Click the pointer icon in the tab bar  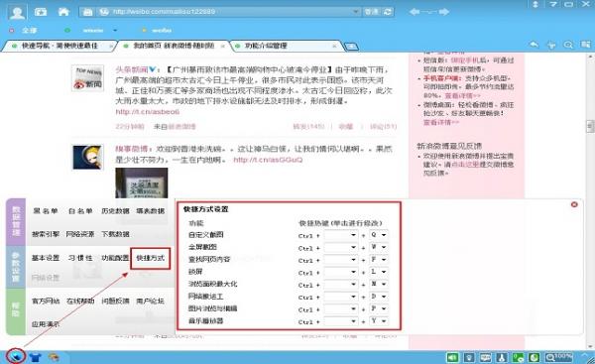551,46
